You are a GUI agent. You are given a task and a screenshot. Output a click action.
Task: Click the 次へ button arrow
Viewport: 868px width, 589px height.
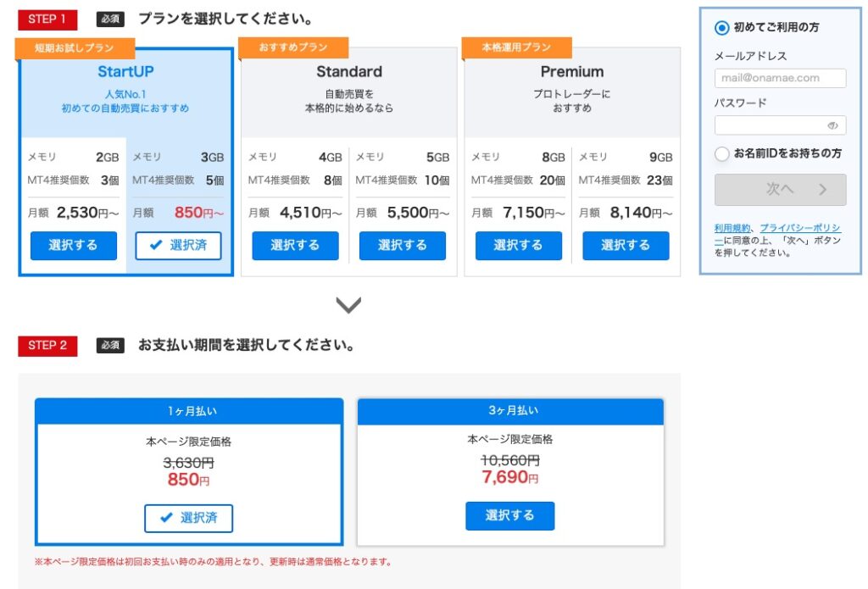822,190
